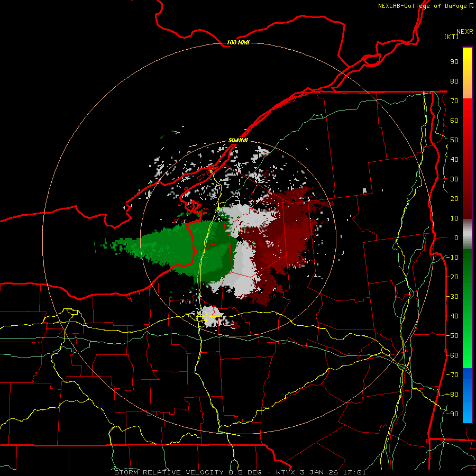
Task: Click the 50 value on the velocity scale
Action: [x=454, y=140]
